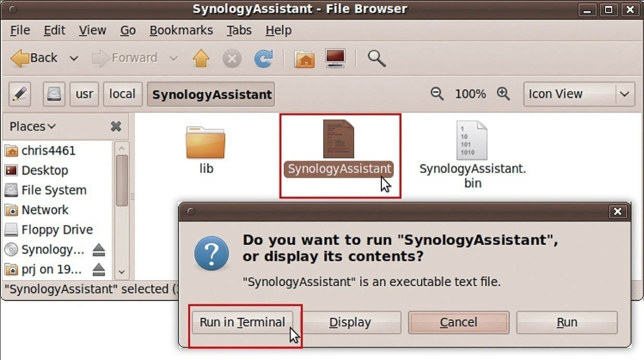
Task: Open the Help menu
Action: point(279,30)
